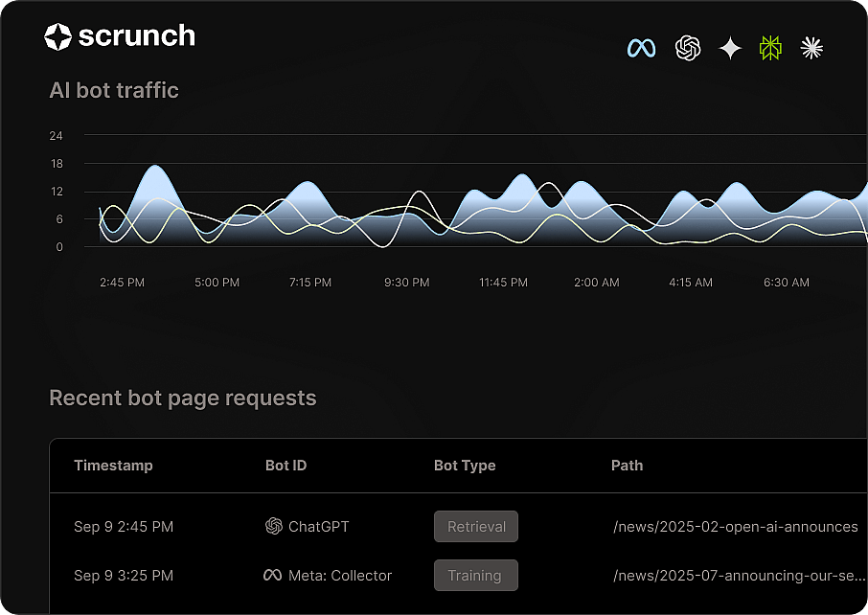Open the /news/2025-02-open-ai-announces path

(x=736, y=527)
